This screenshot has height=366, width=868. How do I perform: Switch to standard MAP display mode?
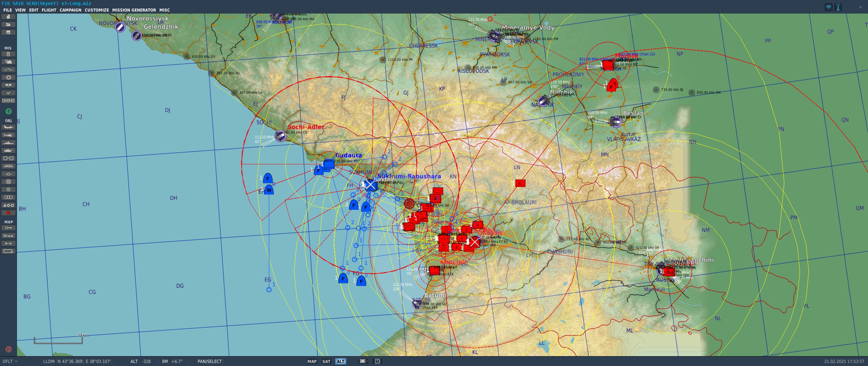click(x=312, y=361)
